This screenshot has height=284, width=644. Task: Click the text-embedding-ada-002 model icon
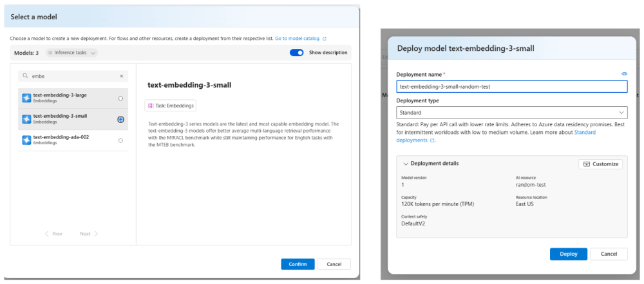pyautogui.click(x=26, y=140)
